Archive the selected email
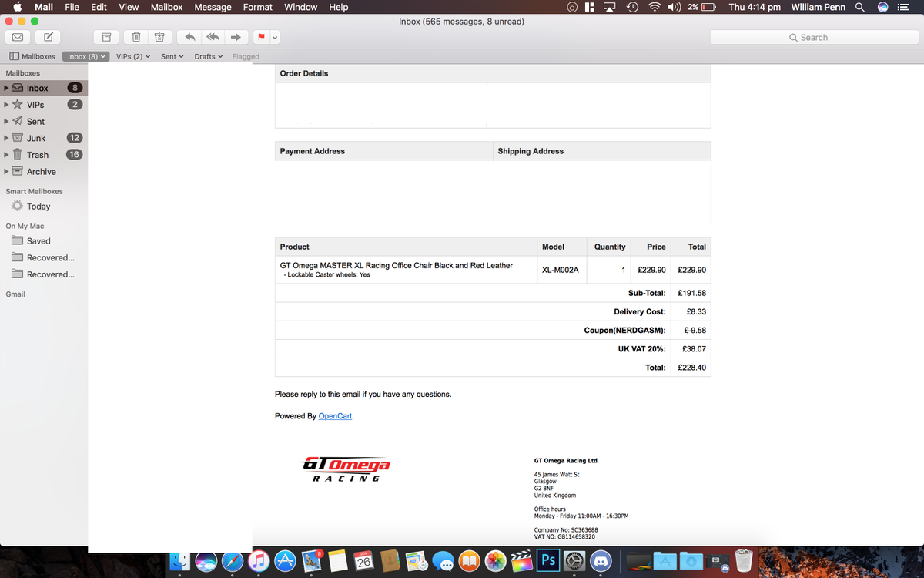The width and height of the screenshot is (924, 578). click(106, 36)
